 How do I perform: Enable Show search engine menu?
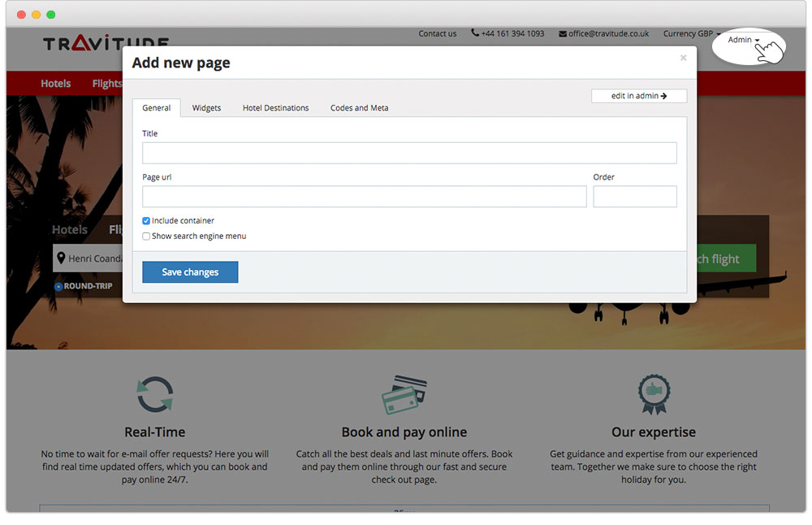(146, 236)
